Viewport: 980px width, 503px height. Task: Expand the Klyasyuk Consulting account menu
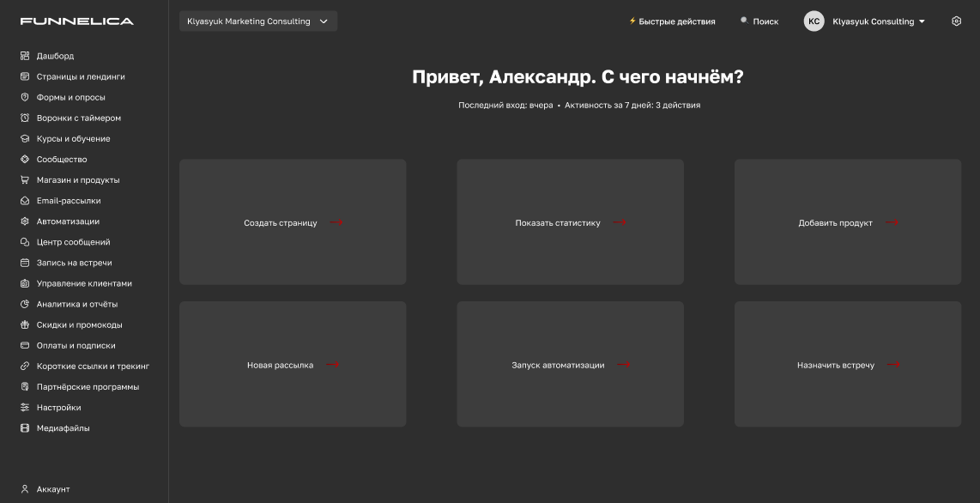point(875,21)
